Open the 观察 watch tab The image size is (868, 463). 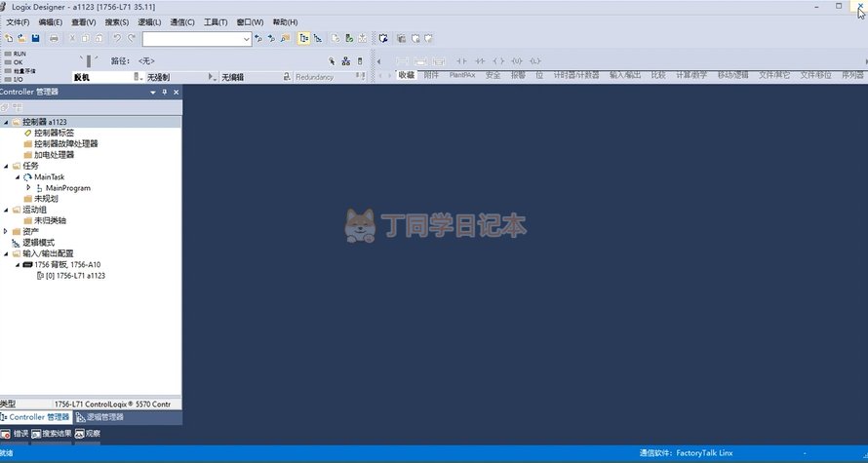tap(88, 434)
